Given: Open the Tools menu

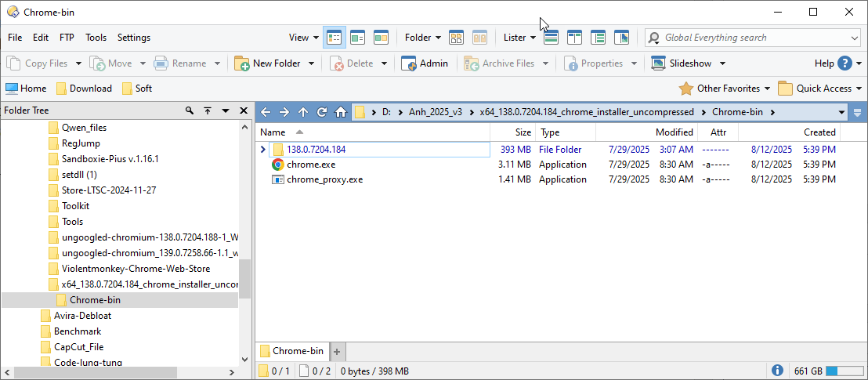Looking at the screenshot, I should pyautogui.click(x=96, y=38).
